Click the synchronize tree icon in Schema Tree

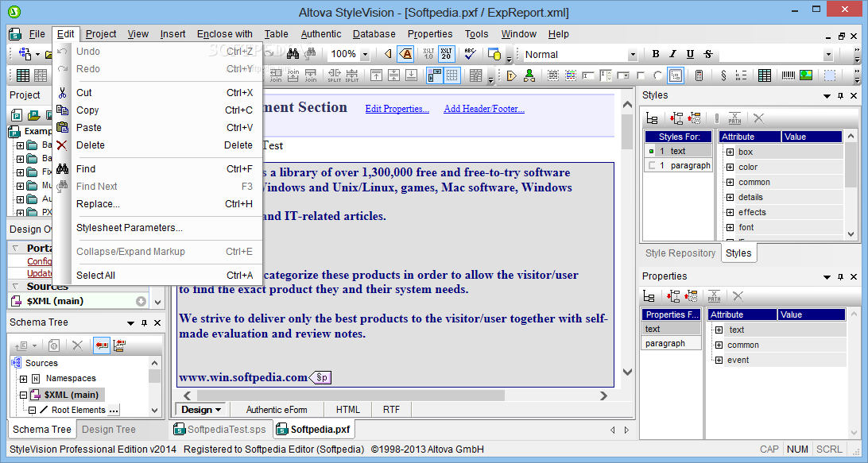[x=101, y=345]
